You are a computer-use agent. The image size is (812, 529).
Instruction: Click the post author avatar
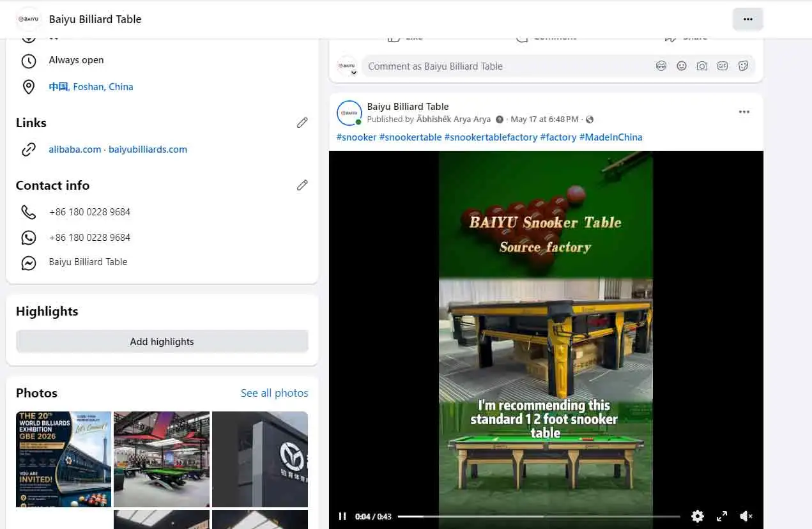[349, 113]
